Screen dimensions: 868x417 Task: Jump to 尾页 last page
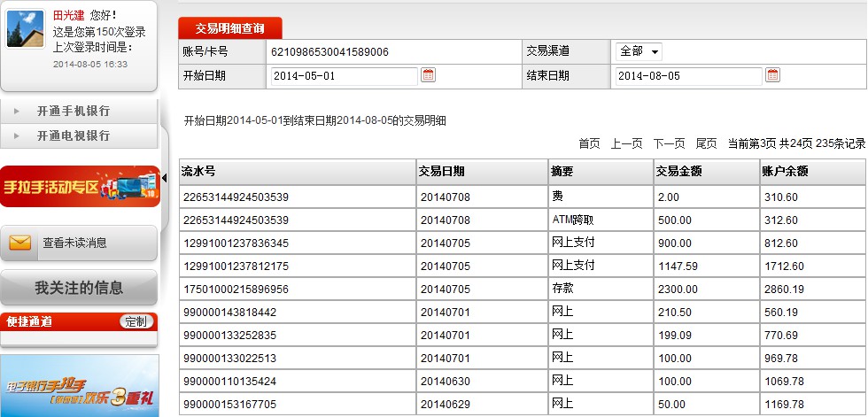tap(707, 143)
